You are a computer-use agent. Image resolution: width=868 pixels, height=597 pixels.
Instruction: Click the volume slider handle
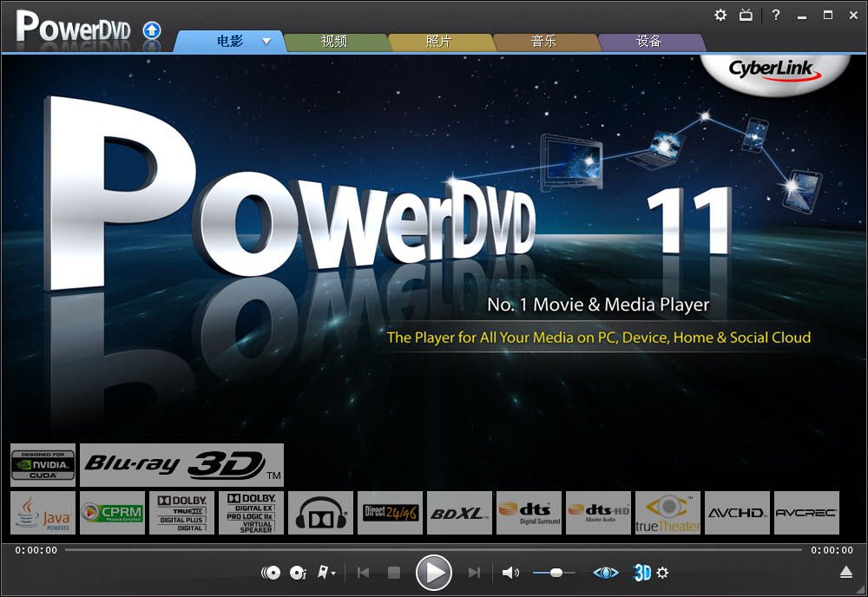pos(556,573)
